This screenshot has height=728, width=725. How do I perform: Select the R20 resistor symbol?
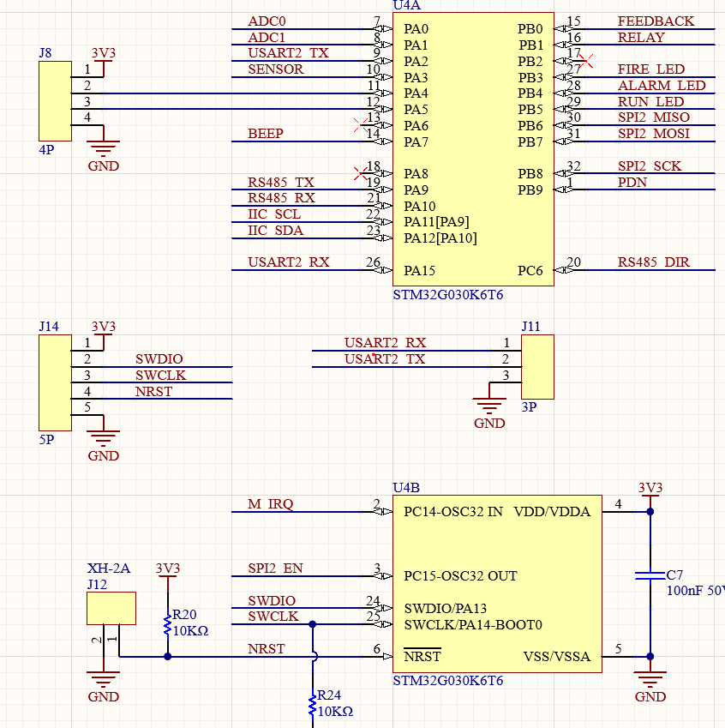tap(168, 625)
